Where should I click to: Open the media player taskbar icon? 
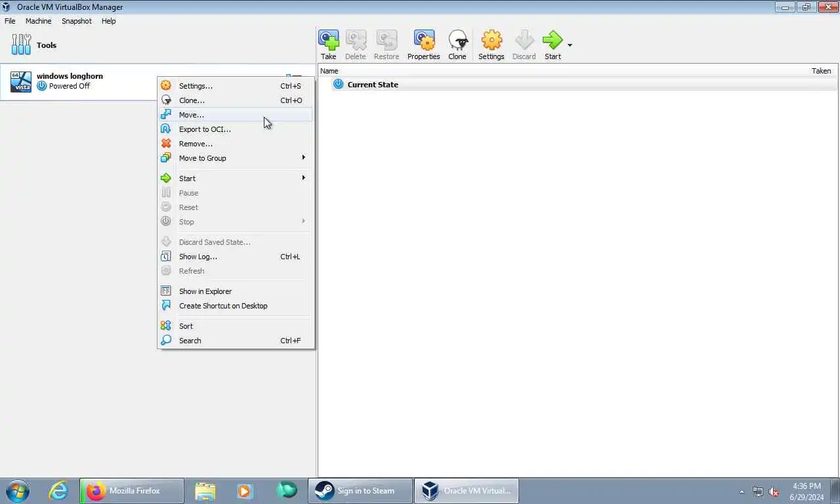coord(245,490)
